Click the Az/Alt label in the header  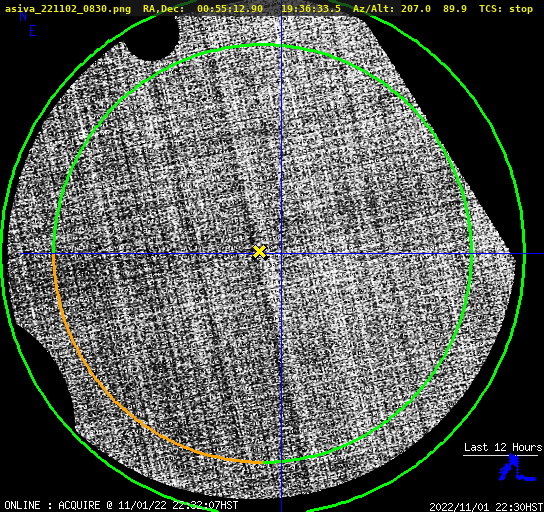[x=373, y=9]
